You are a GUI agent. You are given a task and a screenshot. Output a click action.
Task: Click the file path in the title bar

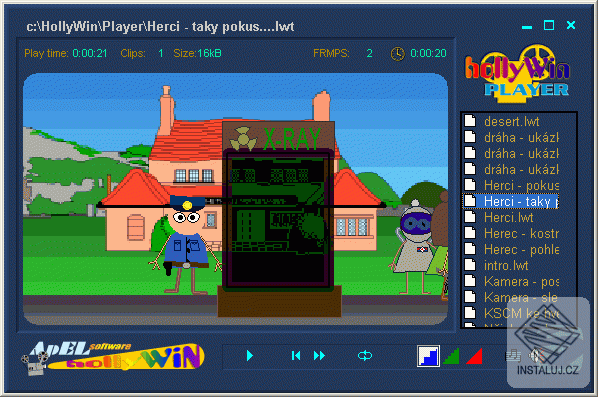click(160, 27)
